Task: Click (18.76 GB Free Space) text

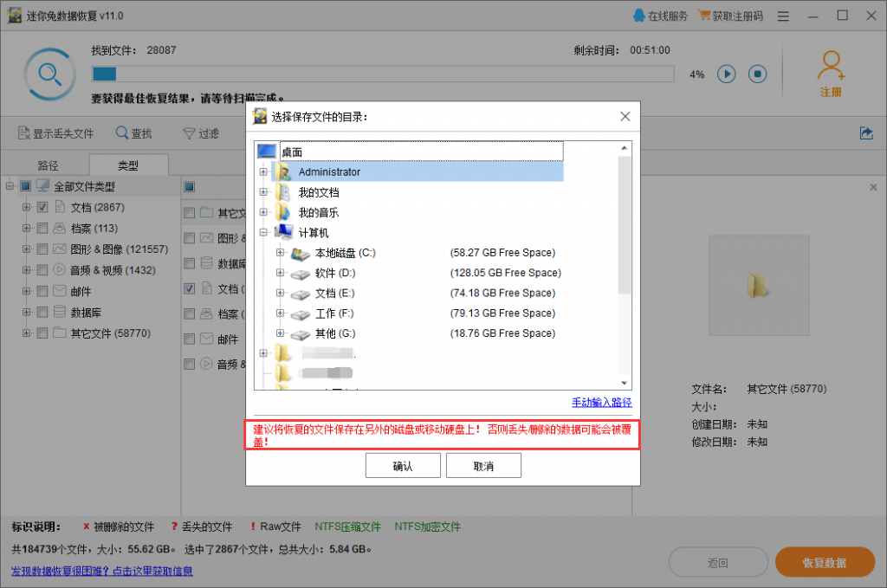Action: [502, 333]
